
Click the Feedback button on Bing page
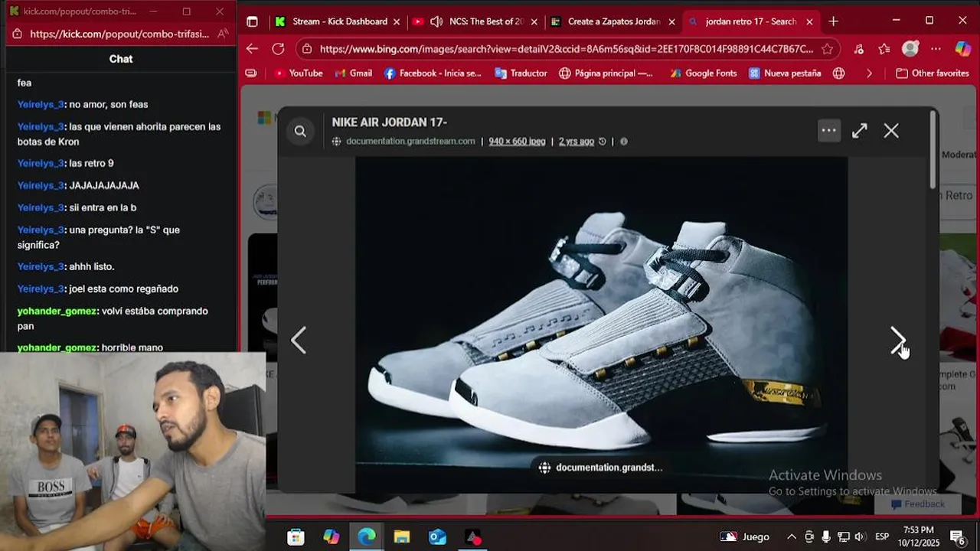tap(917, 504)
